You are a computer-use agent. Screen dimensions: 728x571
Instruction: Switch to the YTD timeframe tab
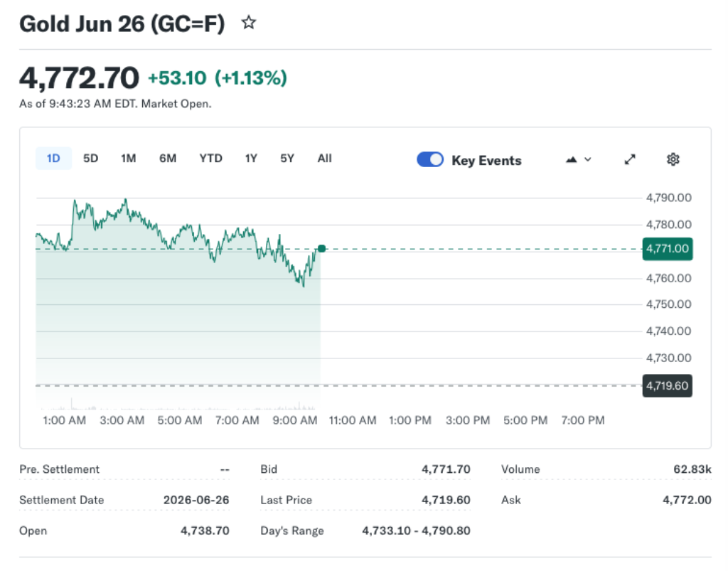point(210,159)
